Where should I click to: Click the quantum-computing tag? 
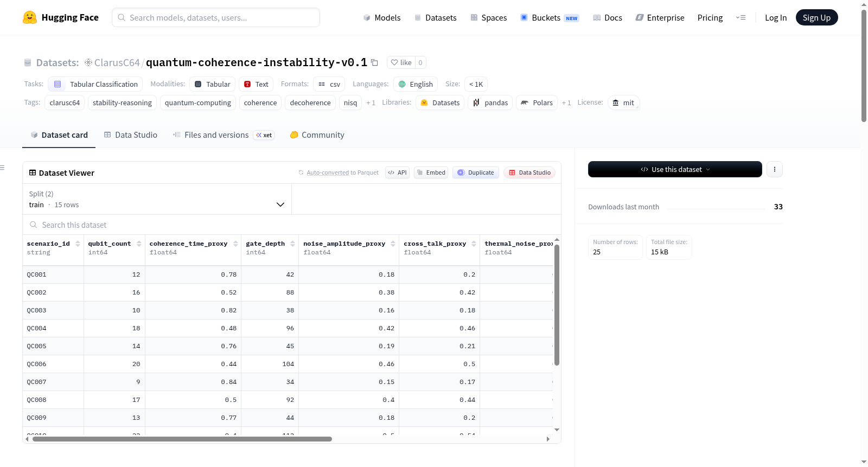(197, 103)
